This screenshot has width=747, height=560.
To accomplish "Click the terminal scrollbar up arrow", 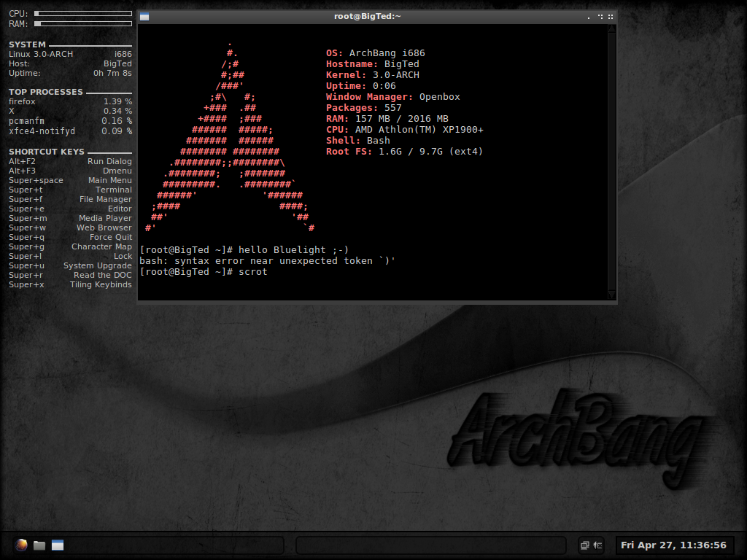I will pos(612,28).
